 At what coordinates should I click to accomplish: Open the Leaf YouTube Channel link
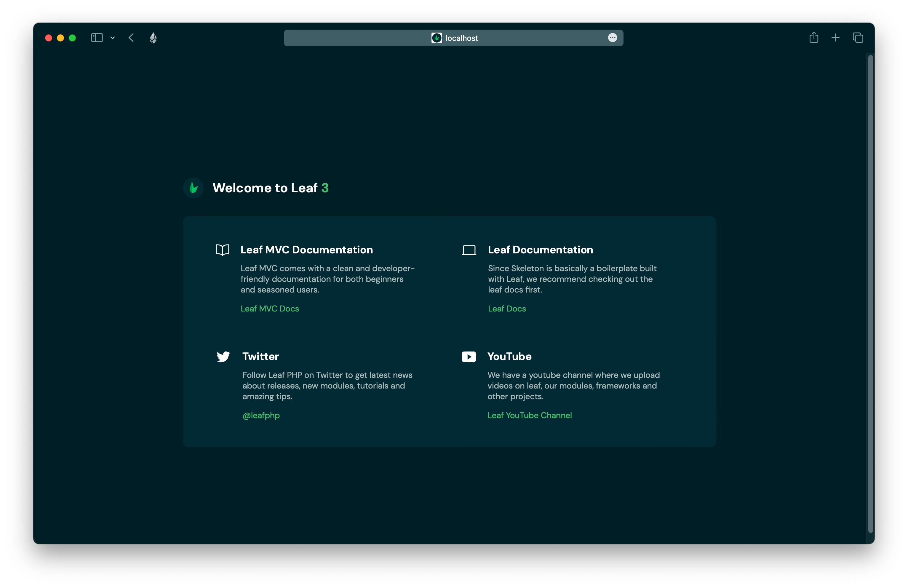[529, 415]
